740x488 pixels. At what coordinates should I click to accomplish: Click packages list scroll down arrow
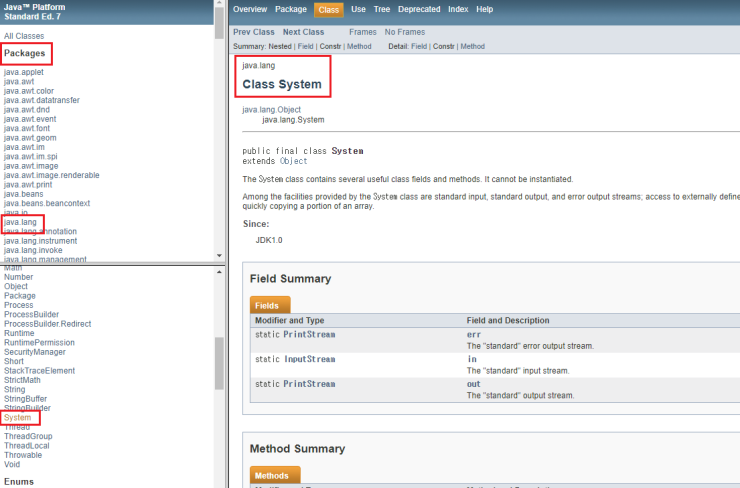pos(219,255)
